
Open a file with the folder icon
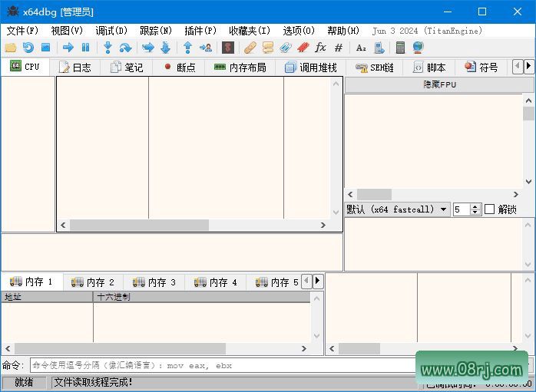click(x=11, y=47)
